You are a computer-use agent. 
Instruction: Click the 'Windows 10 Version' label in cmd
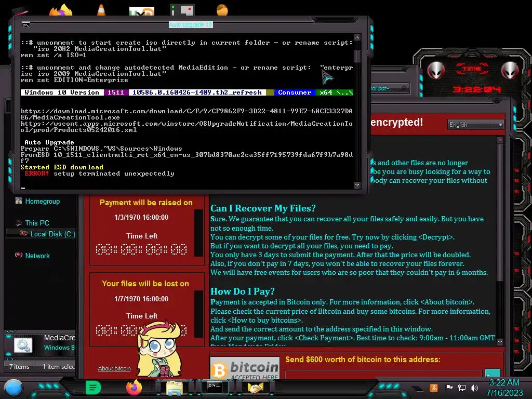[62, 92]
